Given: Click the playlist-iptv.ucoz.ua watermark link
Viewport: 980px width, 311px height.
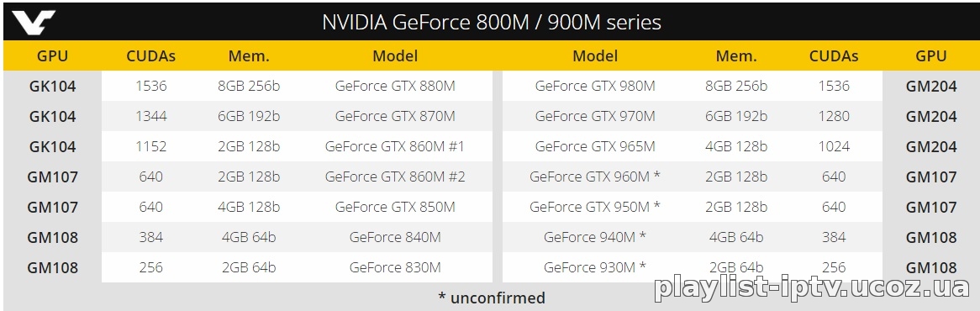Looking at the screenshot, I should [x=812, y=287].
